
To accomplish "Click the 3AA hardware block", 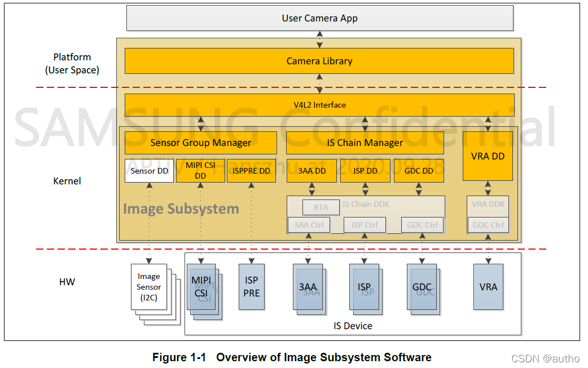I will click(x=308, y=287).
